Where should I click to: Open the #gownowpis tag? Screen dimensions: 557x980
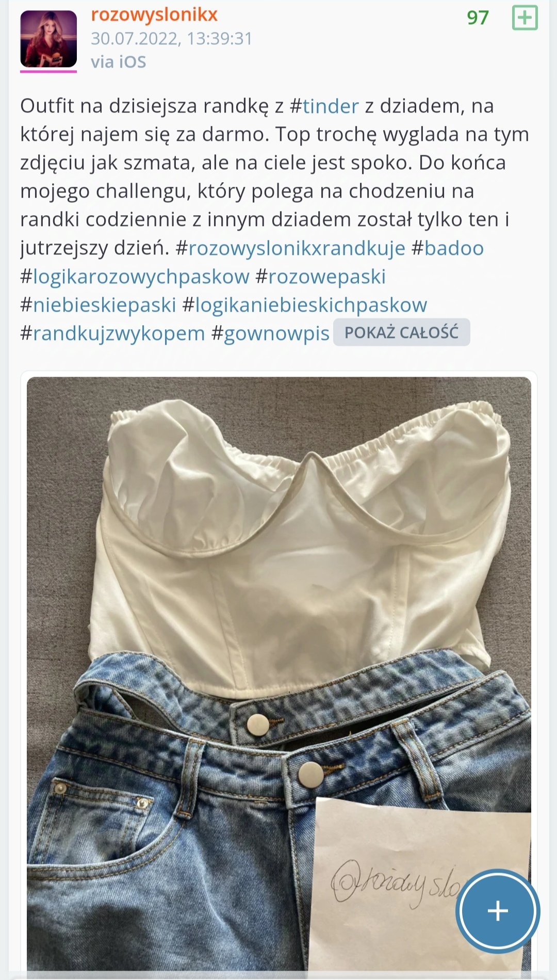(270, 333)
